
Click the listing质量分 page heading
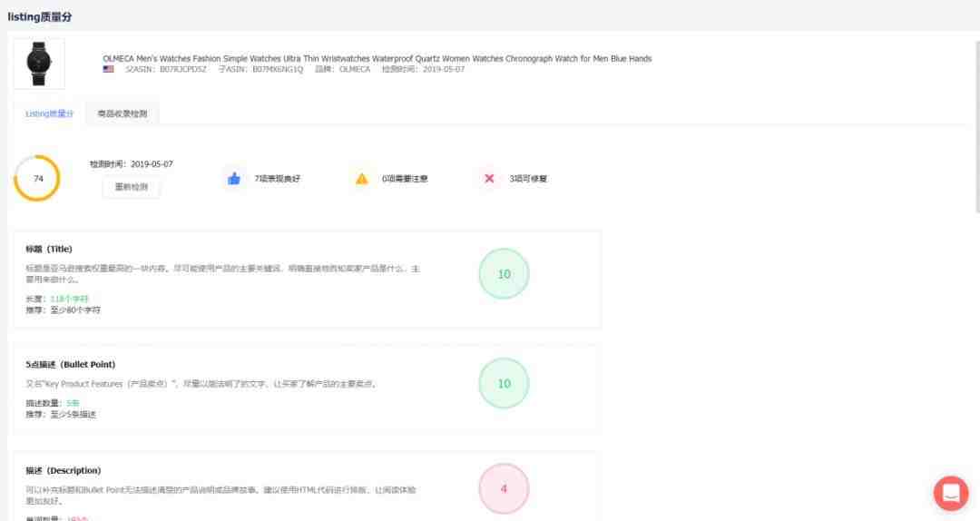(x=39, y=17)
